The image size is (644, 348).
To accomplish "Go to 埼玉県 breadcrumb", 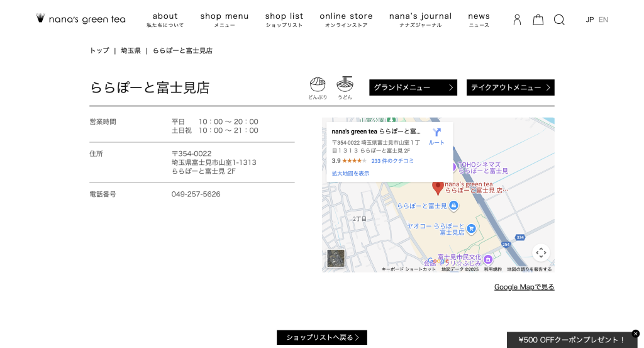I will pyautogui.click(x=131, y=50).
